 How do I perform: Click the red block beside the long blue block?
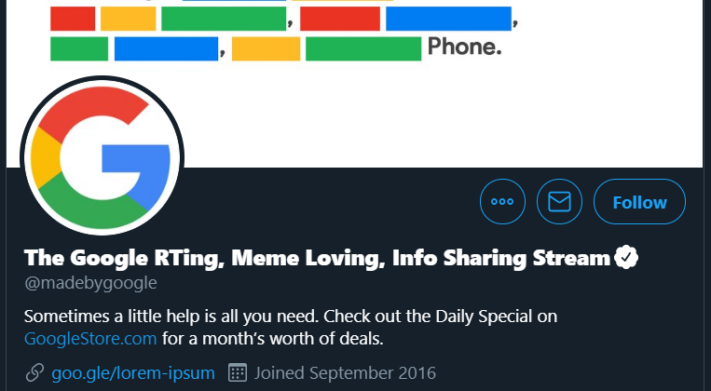340,19
